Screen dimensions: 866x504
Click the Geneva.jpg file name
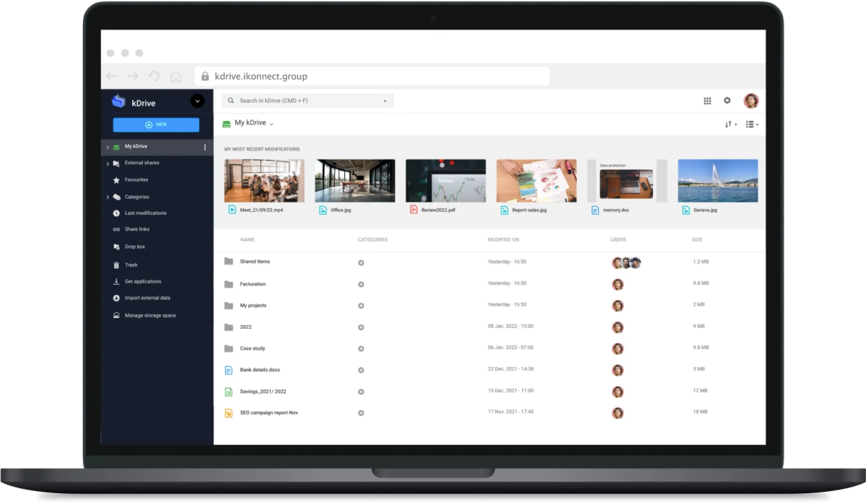click(705, 211)
